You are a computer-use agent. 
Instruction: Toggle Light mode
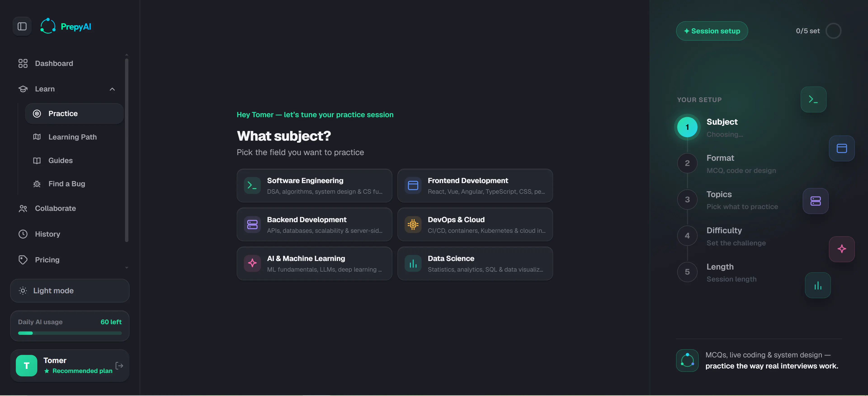coord(70,291)
